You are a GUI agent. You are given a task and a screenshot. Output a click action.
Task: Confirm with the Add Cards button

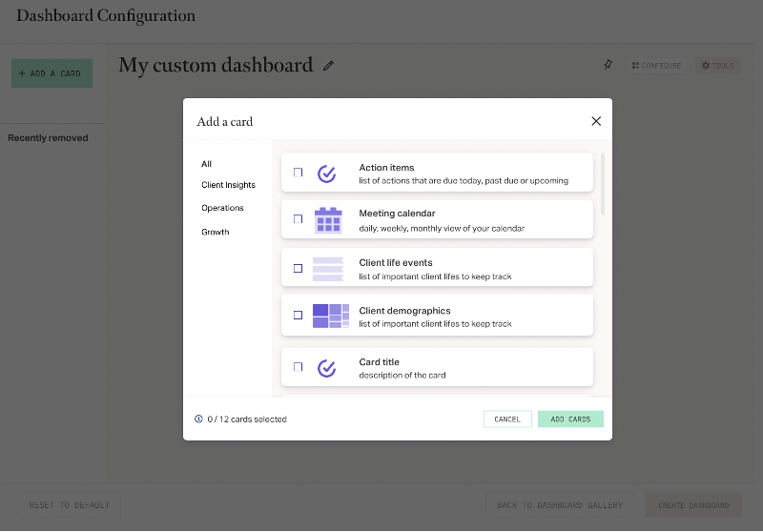point(570,419)
